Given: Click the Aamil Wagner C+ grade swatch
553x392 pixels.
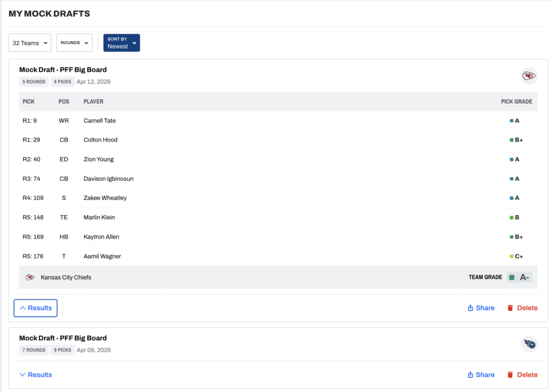Looking at the screenshot, I should 511,256.
